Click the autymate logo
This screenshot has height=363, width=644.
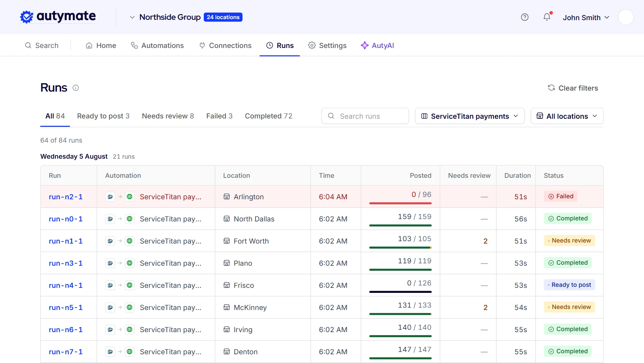58,17
